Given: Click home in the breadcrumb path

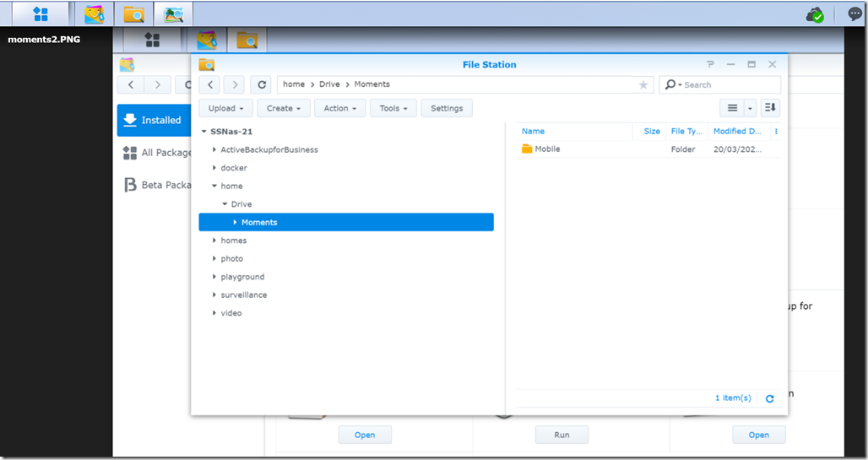Looking at the screenshot, I should coord(293,84).
